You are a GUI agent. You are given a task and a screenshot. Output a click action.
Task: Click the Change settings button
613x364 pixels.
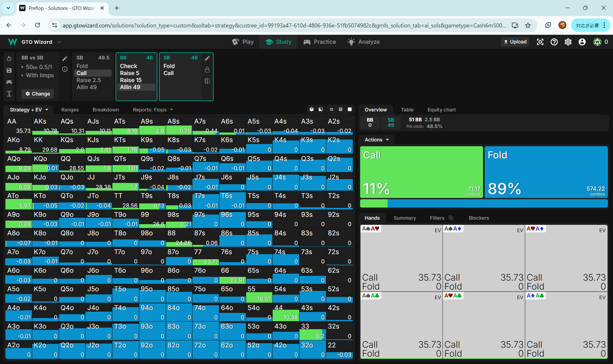tap(38, 94)
